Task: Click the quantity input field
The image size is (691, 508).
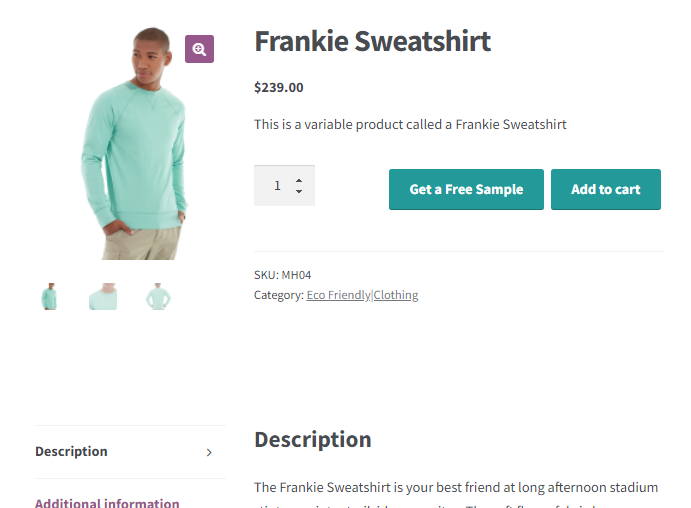Action: (x=274, y=186)
